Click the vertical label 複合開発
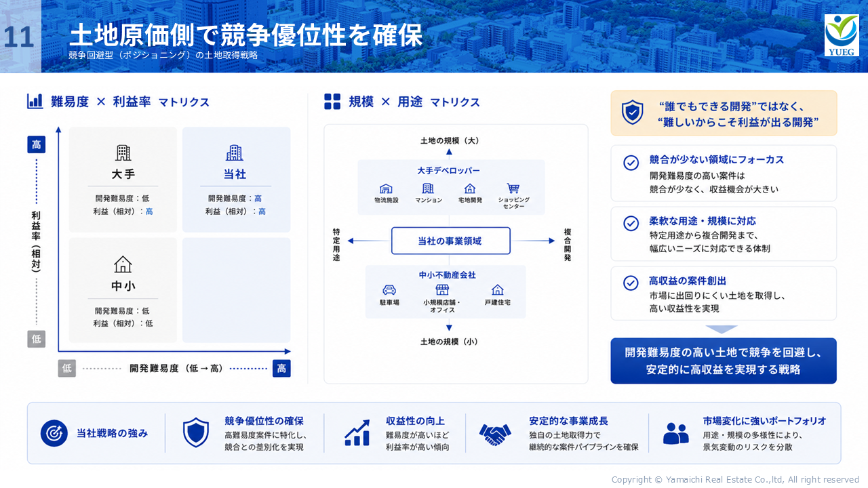The image size is (868, 488). (x=568, y=245)
